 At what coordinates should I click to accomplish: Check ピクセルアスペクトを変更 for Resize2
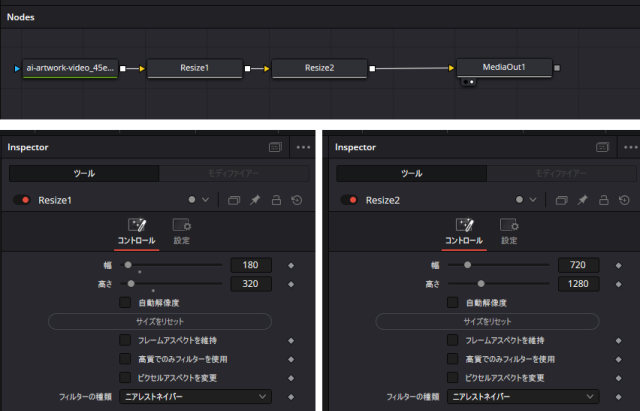pyautogui.click(x=452, y=378)
